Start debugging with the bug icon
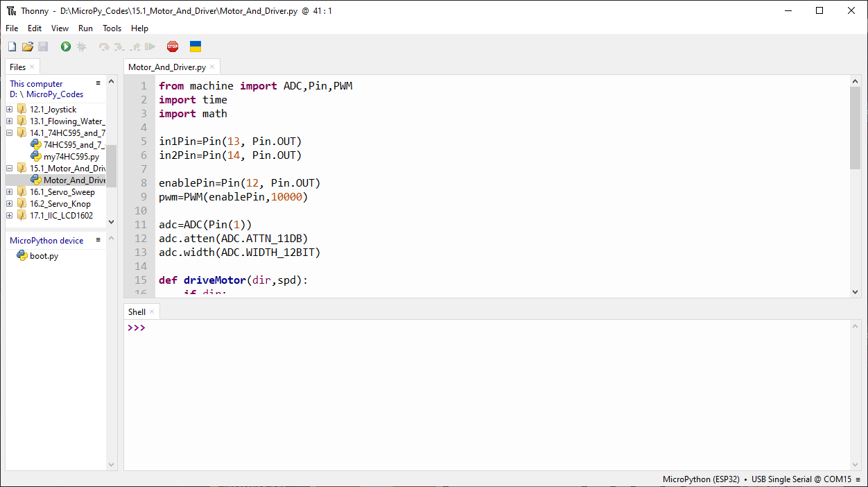Screen dimensions: 868x487 pos(81,46)
